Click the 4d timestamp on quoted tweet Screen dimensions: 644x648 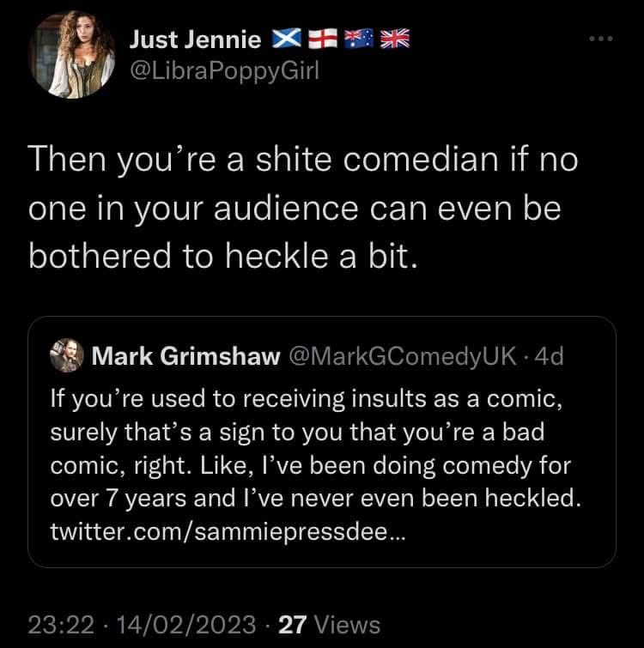click(548, 356)
